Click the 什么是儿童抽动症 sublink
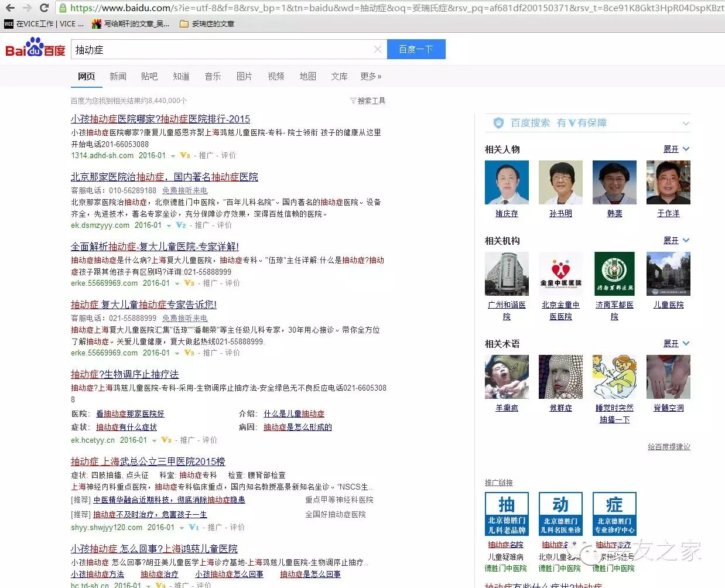 tap(294, 413)
